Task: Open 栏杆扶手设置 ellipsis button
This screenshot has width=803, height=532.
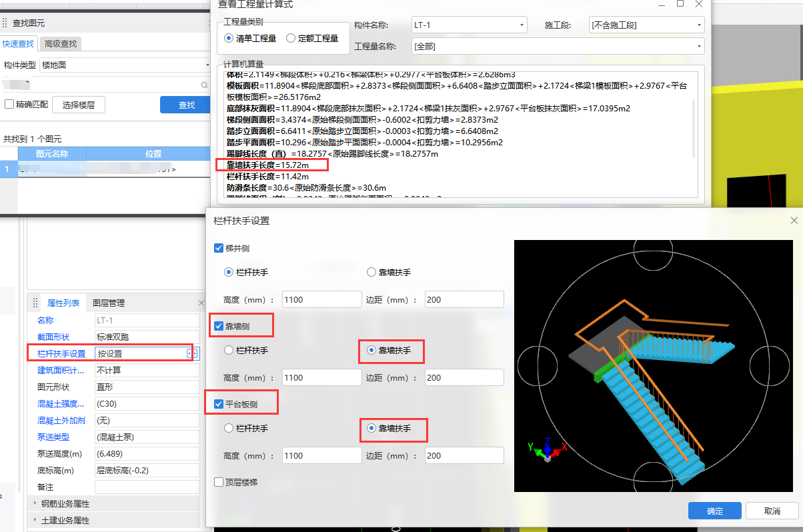Action: [x=192, y=353]
